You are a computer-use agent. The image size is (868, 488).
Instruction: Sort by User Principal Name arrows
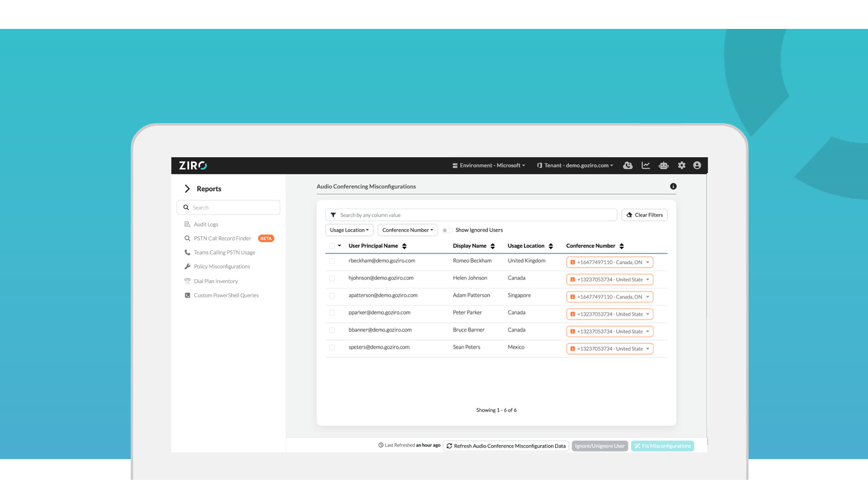pyautogui.click(x=404, y=246)
